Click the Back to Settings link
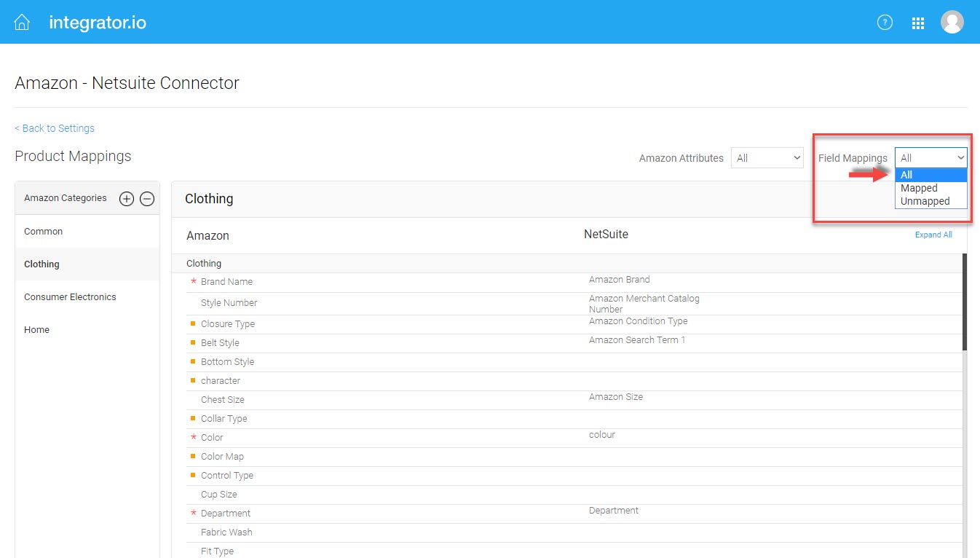Image resolution: width=980 pixels, height=558 pixels. point(54,128)
